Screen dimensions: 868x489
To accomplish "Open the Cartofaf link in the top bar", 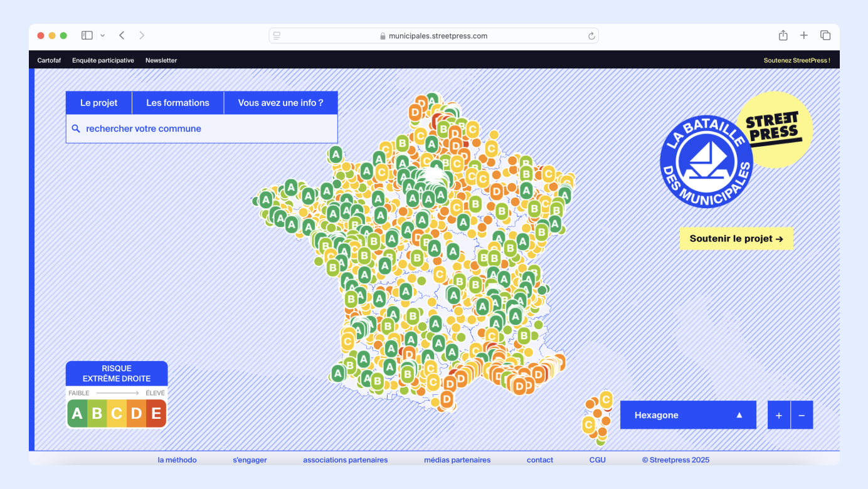I will 49,61.
